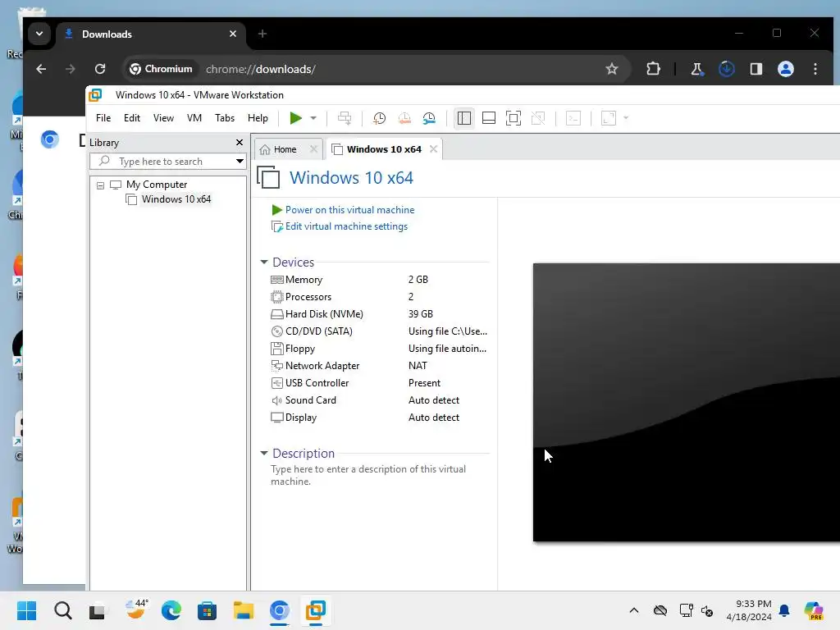840x630 pixels.
Task: Enter full screen mode icon
Action: click(514, 118)
